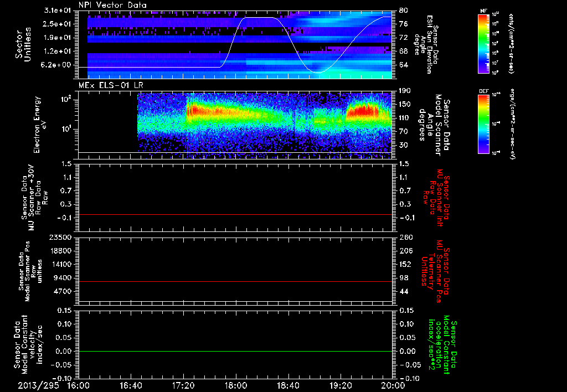This screenshot has height=392, width=567.
Task: Click the 'Sector Unitless' axis title
Action: click(23, 44)
